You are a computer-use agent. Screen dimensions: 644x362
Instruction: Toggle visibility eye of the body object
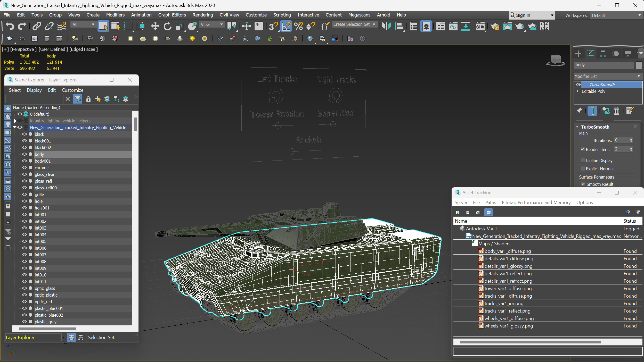tap(25, 154)
